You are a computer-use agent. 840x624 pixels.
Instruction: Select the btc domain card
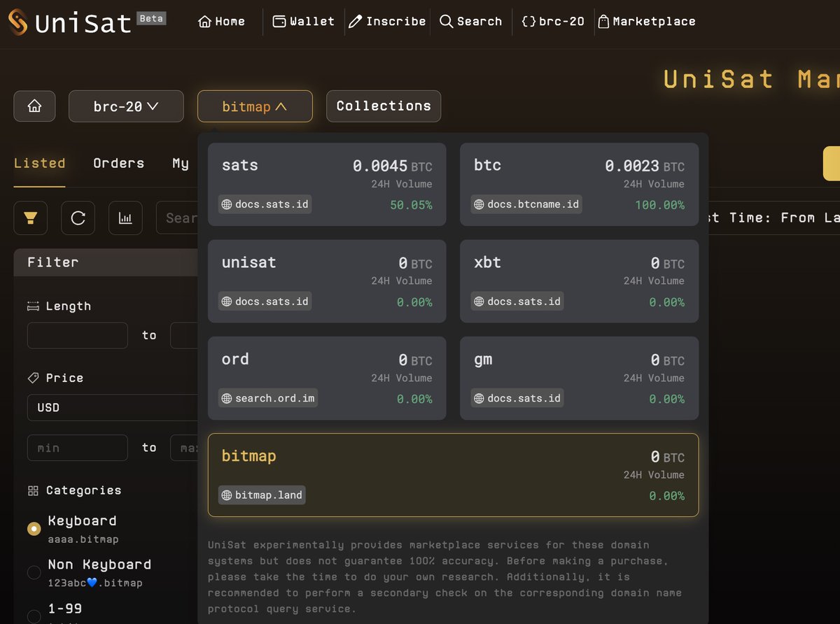(579, 185)
